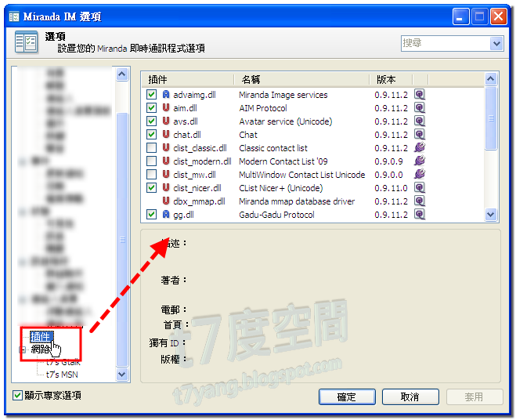Select the 網路 tree item

point(40,349)
